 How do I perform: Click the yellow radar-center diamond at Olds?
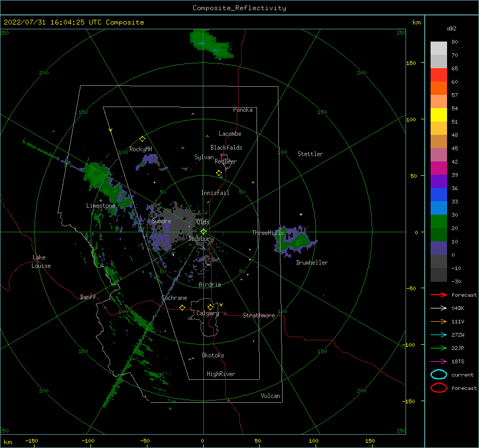[x=203, y=232]
